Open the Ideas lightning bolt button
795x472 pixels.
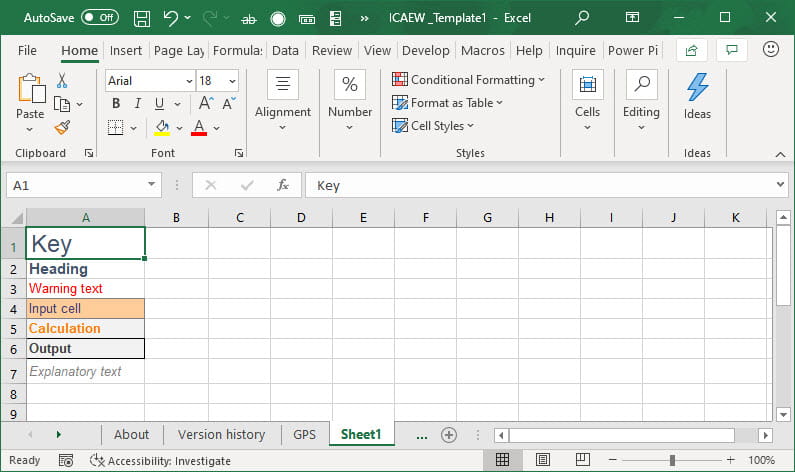tap(697, 98)
